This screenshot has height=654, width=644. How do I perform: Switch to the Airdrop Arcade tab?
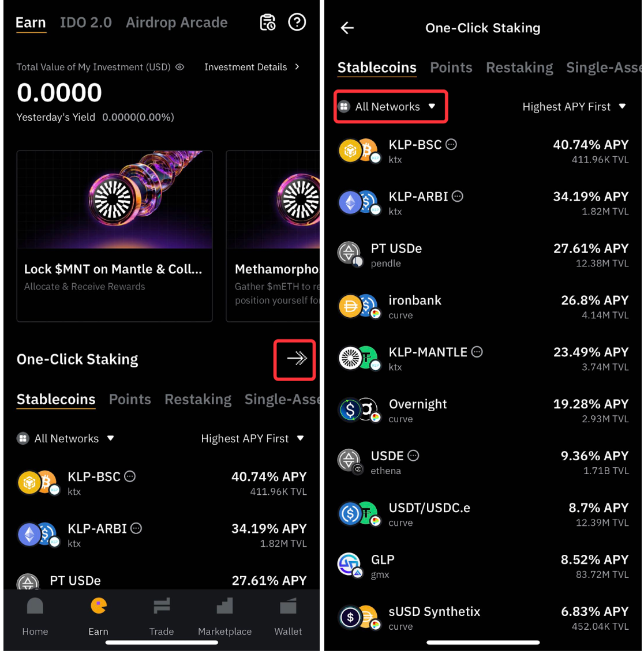(x=177, y=22)
